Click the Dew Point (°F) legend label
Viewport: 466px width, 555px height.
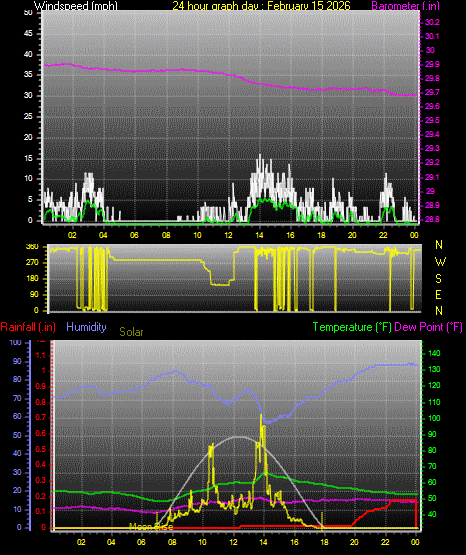(x=428, y=327)
